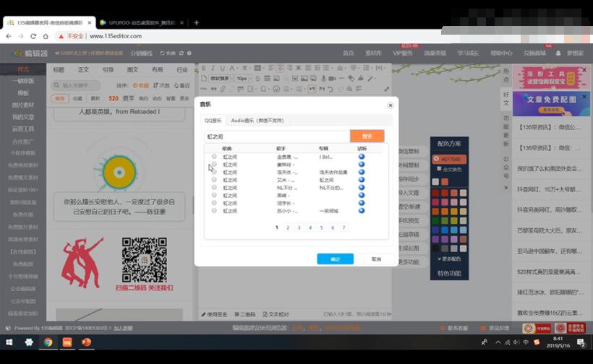Click the orange search button in music dialog
The height and width of the screenshot is (364, 593).
pos(367,136)
